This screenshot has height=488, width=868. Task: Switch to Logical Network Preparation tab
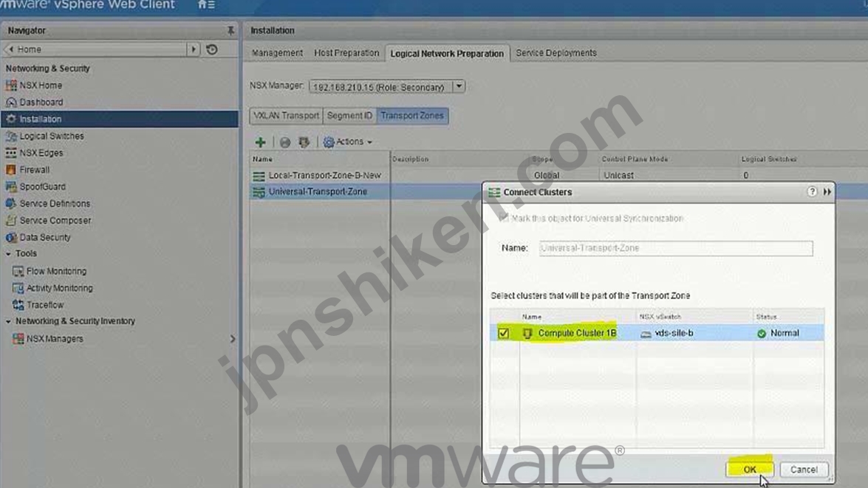[447, 54]
